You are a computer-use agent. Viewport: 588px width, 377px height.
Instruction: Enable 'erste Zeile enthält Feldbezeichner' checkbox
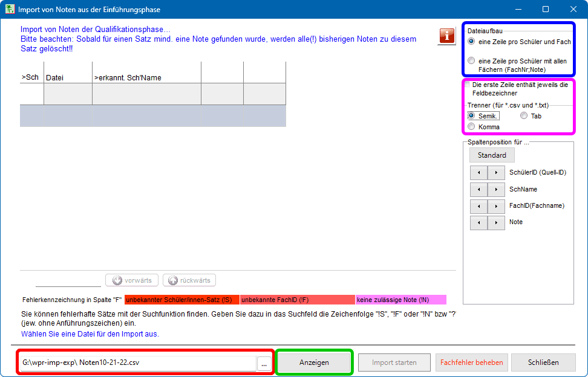point(467,85)
